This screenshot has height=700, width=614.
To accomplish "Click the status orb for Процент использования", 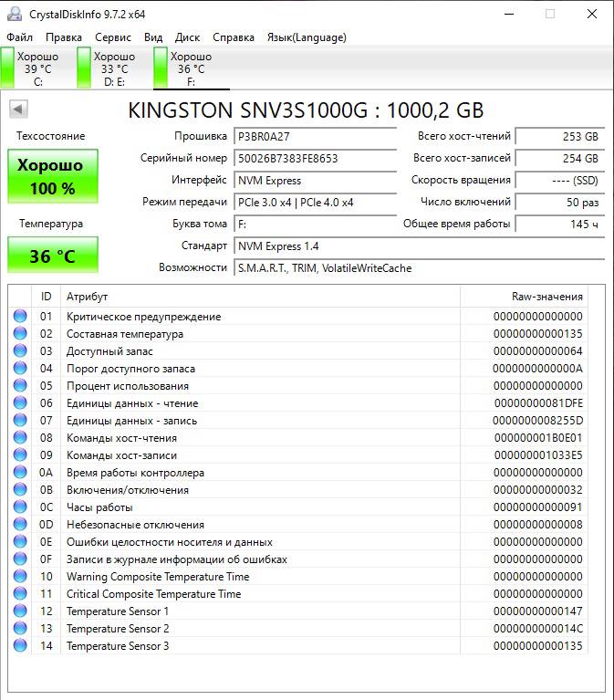I will point(20,386).
